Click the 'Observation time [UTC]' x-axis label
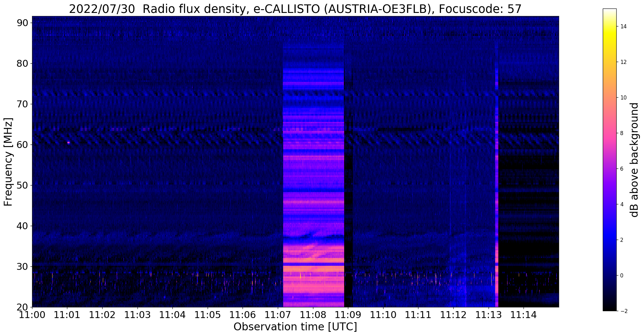The width and height of the screenshot is (644, 336). [295, 327]
